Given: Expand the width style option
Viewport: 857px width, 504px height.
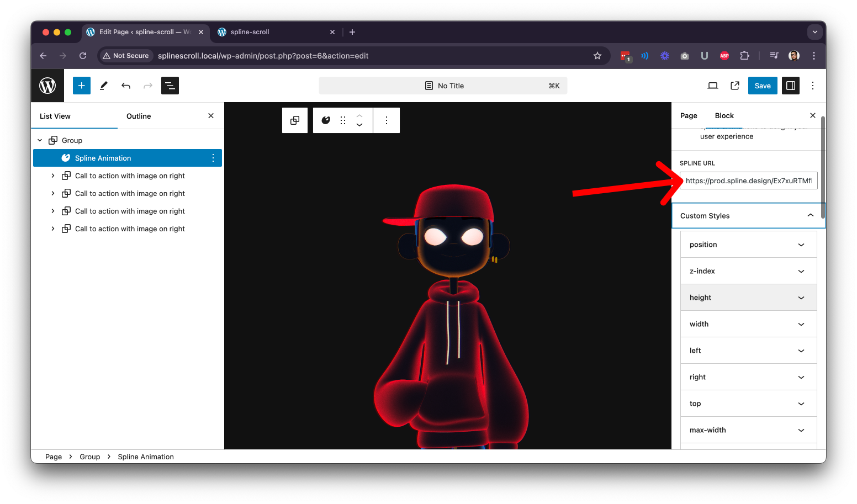Looking at the screenshot, I should tap(749, 324).
